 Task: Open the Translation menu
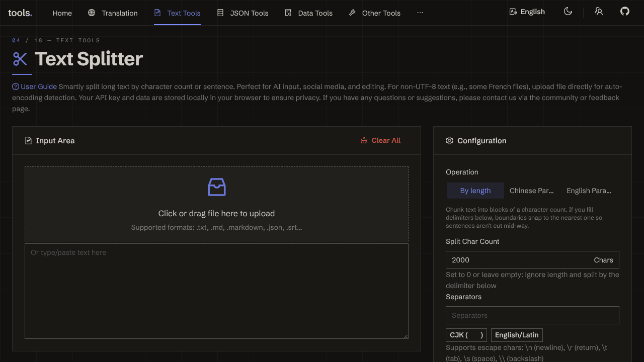(113, 13)
